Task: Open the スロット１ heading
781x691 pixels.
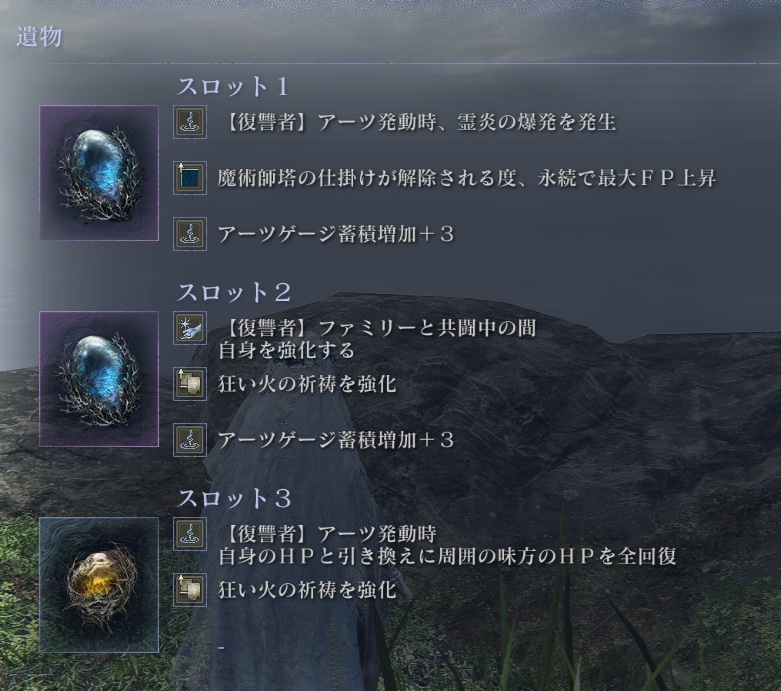Action: 233,86
